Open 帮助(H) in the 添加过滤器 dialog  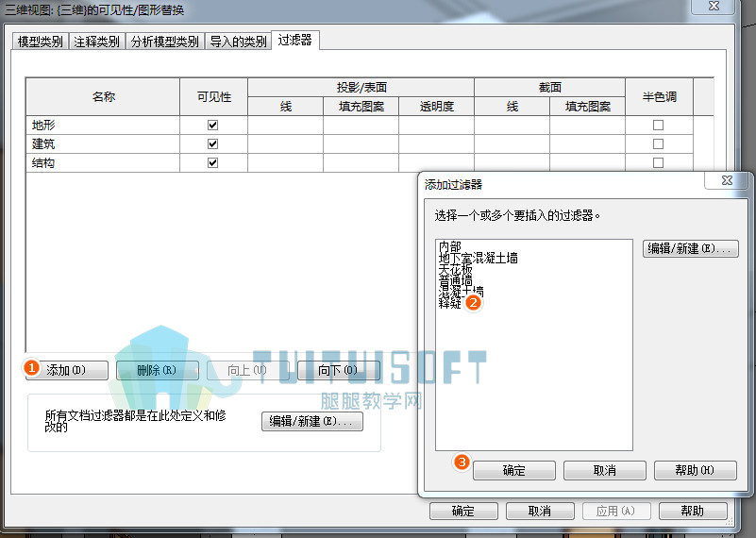(696, 470)
